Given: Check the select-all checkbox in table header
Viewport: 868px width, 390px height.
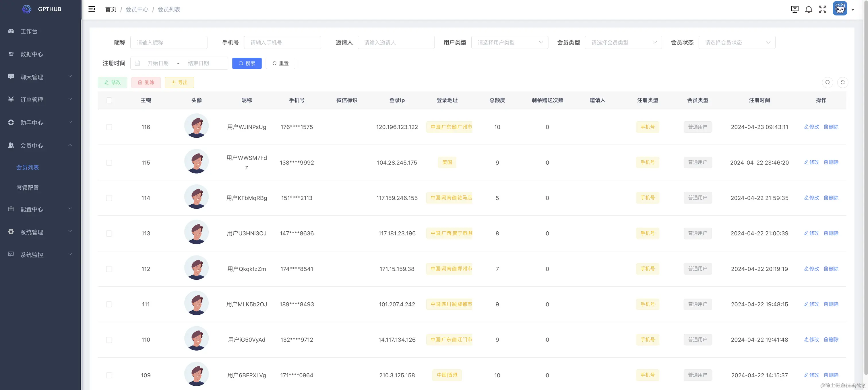Looking at the screenshot, I should [x=109, y=100].
